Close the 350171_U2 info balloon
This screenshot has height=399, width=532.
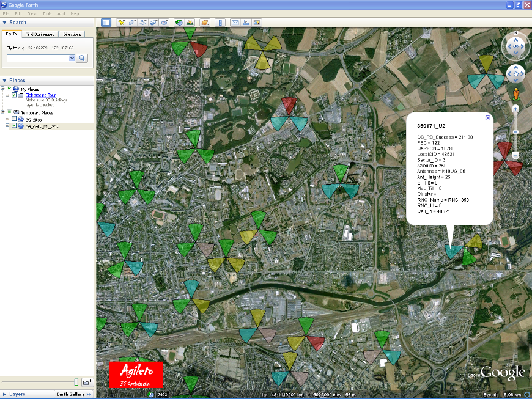click(487, 118)
